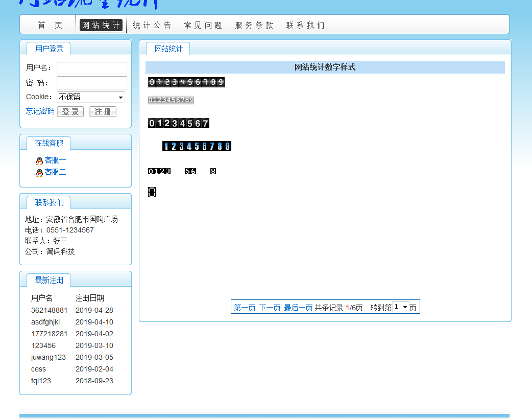Focus the 用户名 input field

pos(92,68)
